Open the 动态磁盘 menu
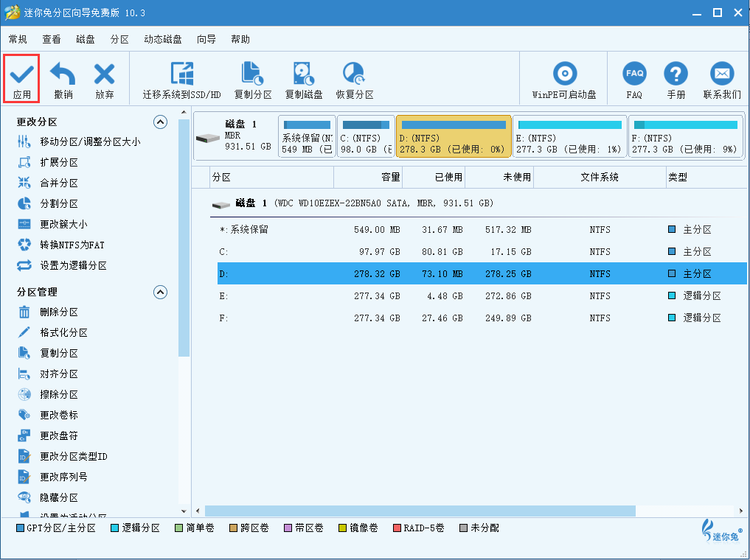Viewport: 750px width, 560px height. pyautogui.click(x=163, y=39)
